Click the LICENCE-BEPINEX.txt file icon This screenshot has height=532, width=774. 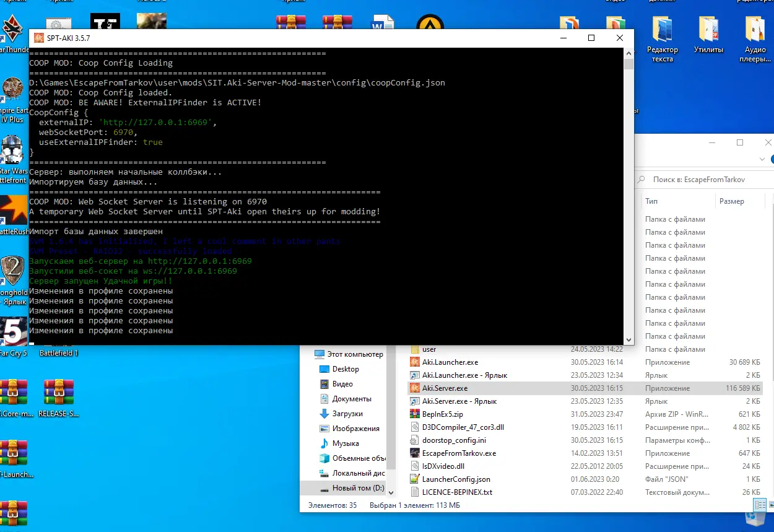[415, 492]
